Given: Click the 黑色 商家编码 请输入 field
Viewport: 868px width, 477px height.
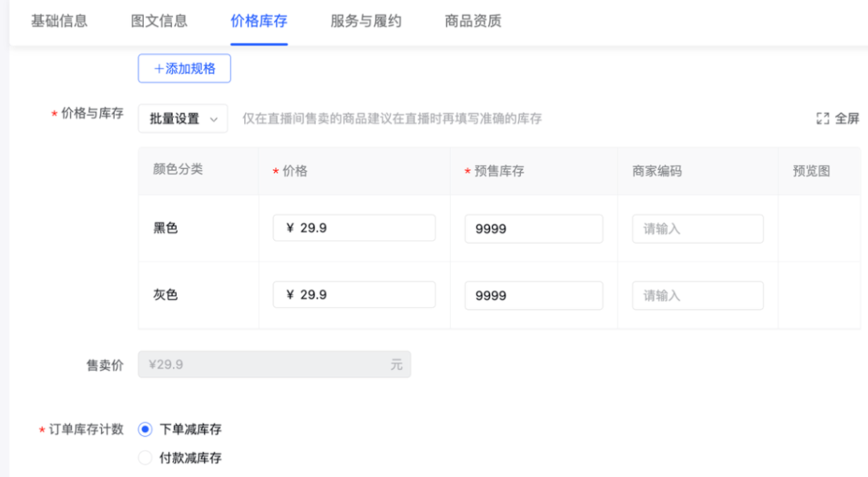Looking at the screenshot, I should click(x=698, y=228).
